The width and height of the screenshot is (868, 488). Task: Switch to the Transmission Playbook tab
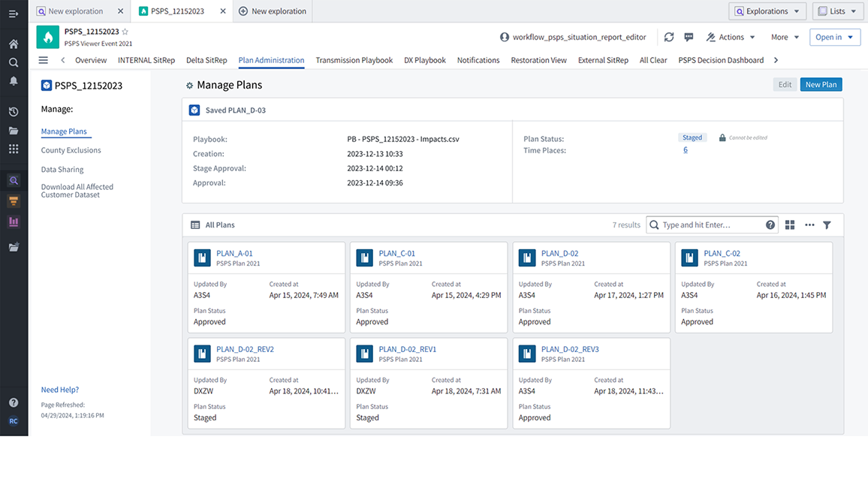(x=354, y=60)
